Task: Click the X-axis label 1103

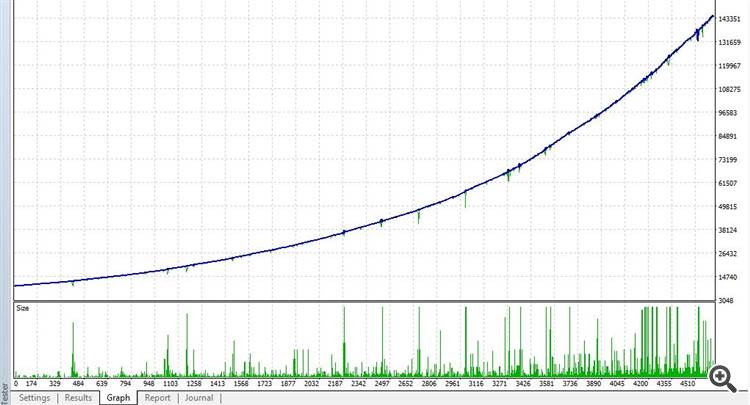Action: [170, 383]
